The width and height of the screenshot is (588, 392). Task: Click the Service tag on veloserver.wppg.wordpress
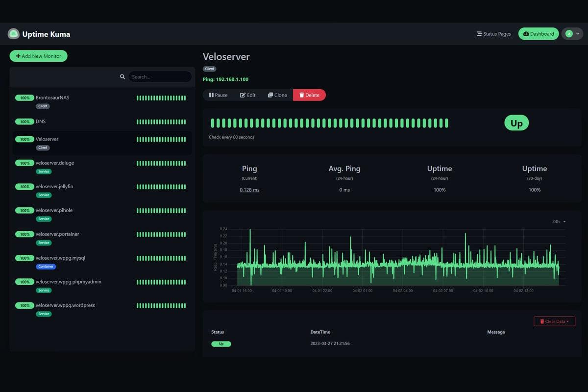click(44, 314)
